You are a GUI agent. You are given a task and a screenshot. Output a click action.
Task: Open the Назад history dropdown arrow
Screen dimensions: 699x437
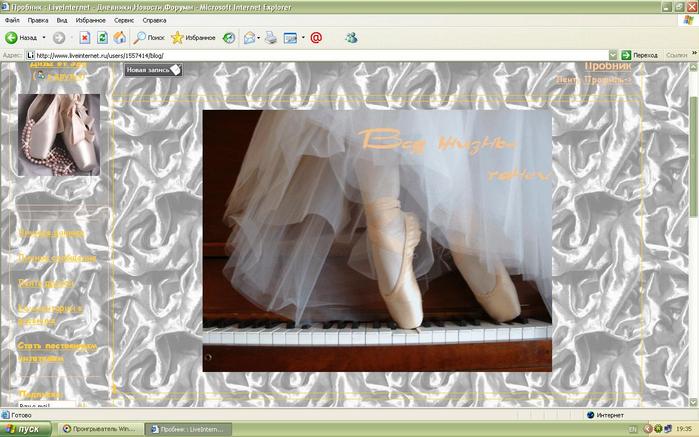click(x=44, y=38)
